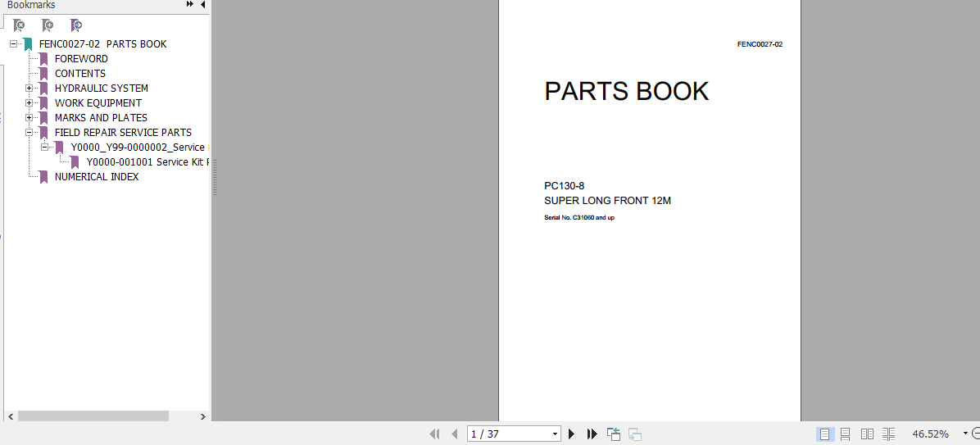Select the HYDRAULIC SYSTEM bookmark label

pyautogui.click(x=102, y=89)
